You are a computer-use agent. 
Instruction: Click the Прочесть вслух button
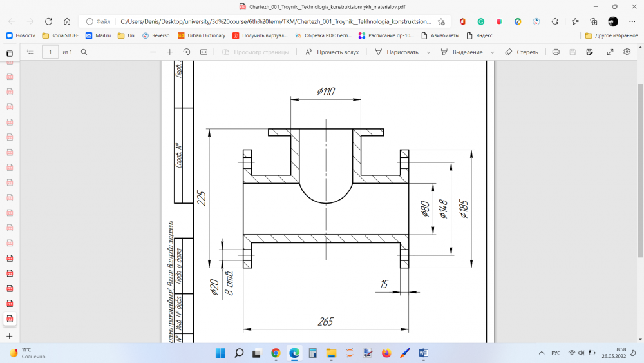pos(332,52)
